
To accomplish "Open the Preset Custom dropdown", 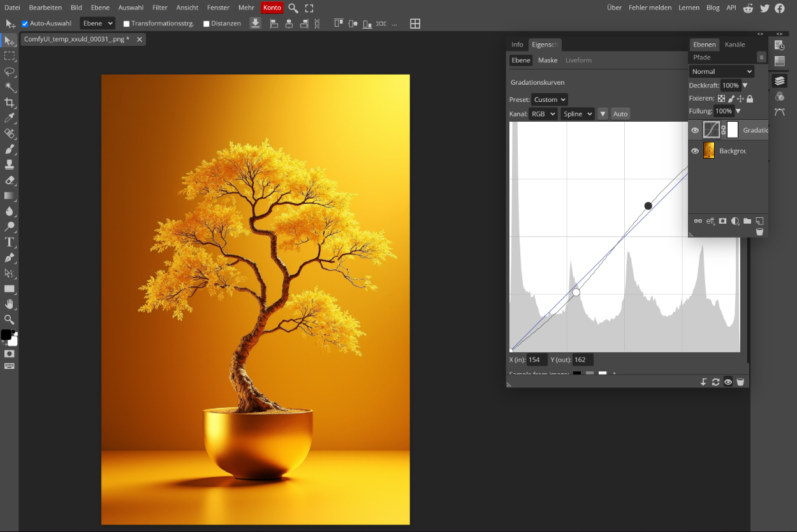I will pyautogui.click(x=549, y=99).
